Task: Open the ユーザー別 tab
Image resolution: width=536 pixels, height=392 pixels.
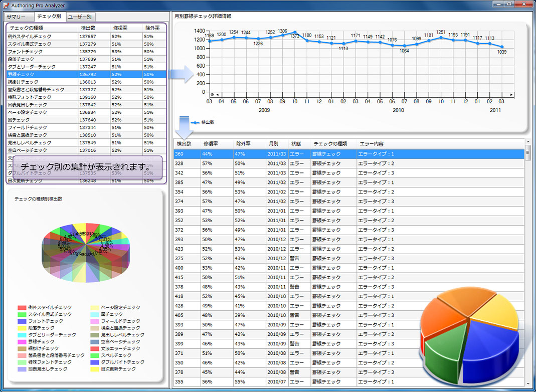Action: [x=80, y=17]
